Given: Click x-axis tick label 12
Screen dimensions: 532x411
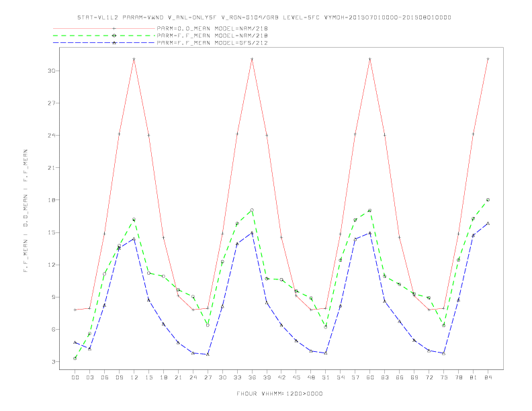Looking at the screenshot, I should pyautogui.click(x=134, y=377).
